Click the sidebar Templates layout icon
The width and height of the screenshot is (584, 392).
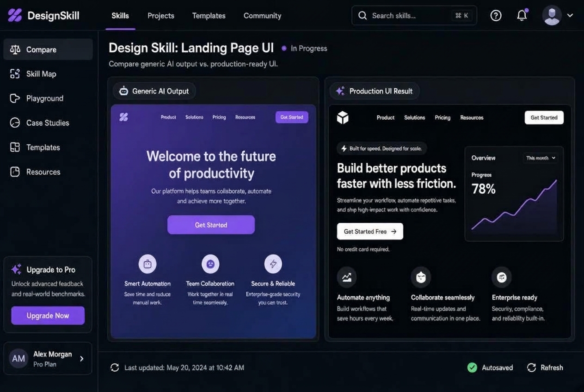click(x=15, y=147)
